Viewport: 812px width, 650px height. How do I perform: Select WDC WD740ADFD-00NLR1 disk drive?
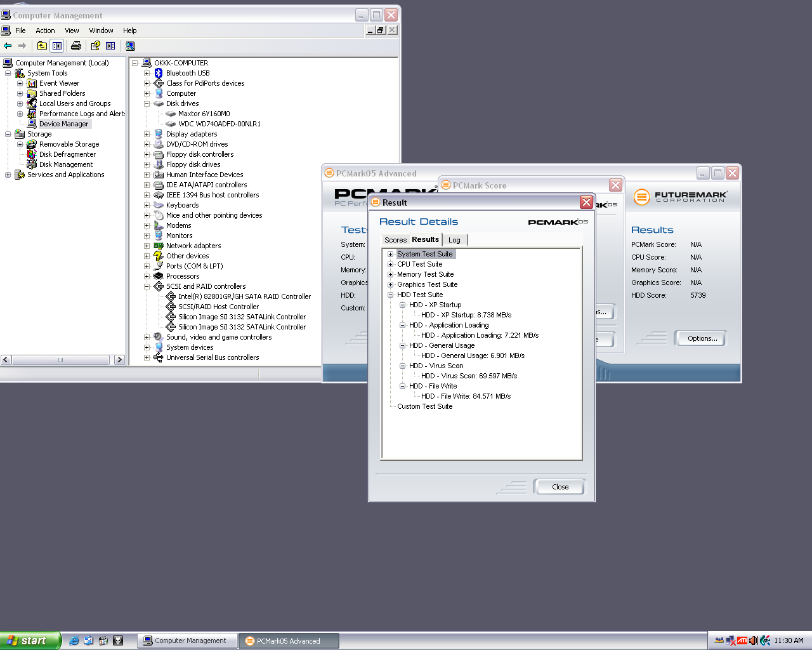pyautogui.click(x=219, y=124)
